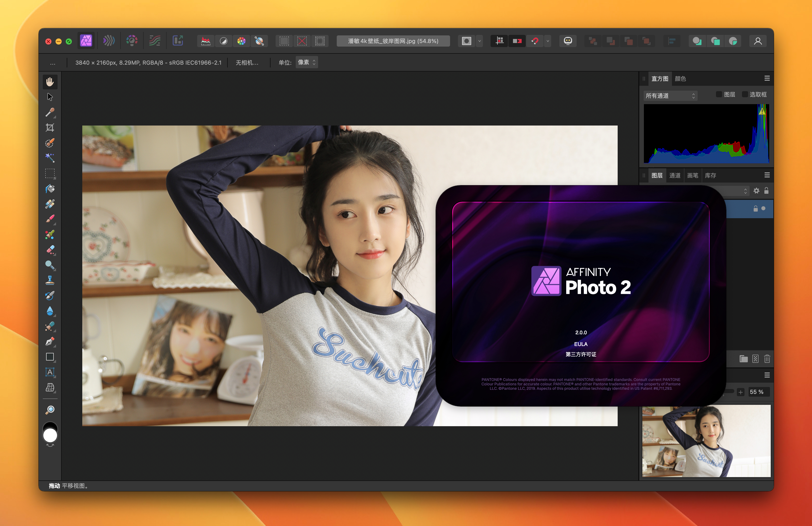Select the Move tool arrow

[x=50, y=97]
